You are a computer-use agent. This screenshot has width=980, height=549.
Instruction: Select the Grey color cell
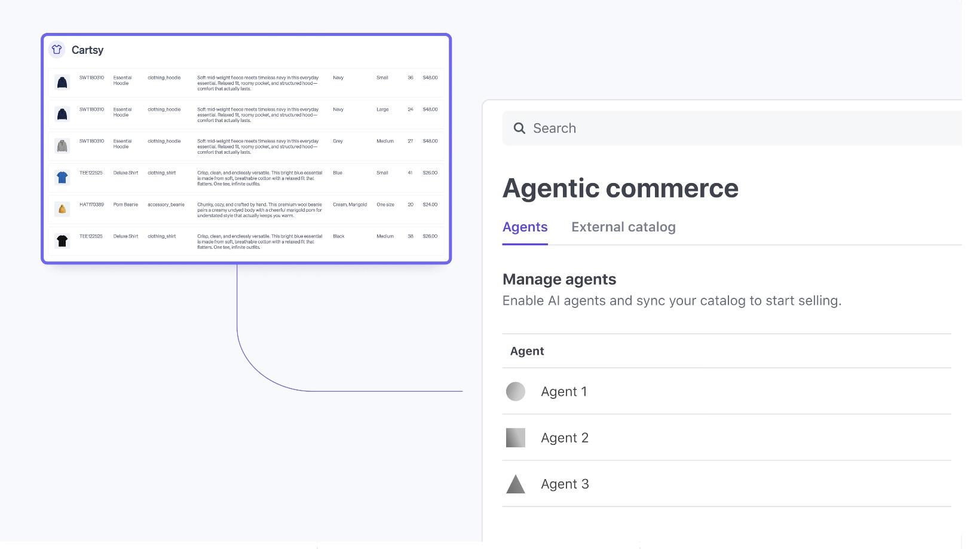338,141
